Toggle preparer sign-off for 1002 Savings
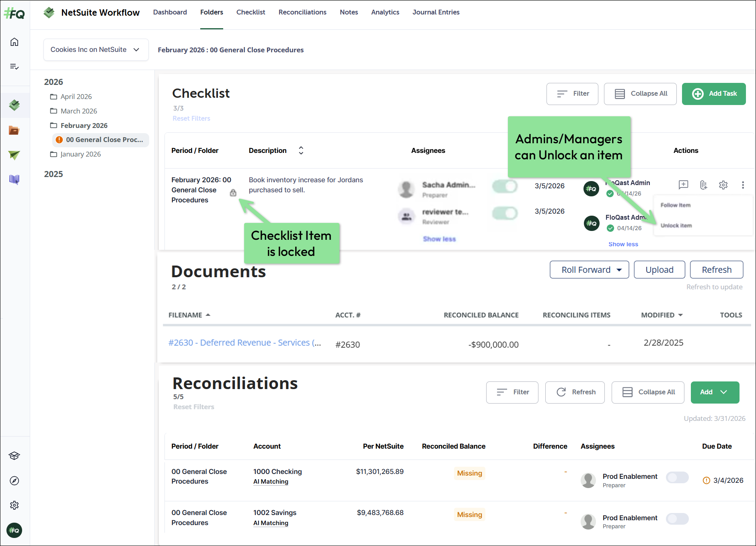Viewport: 756px width, 546px height. [677, 519]
